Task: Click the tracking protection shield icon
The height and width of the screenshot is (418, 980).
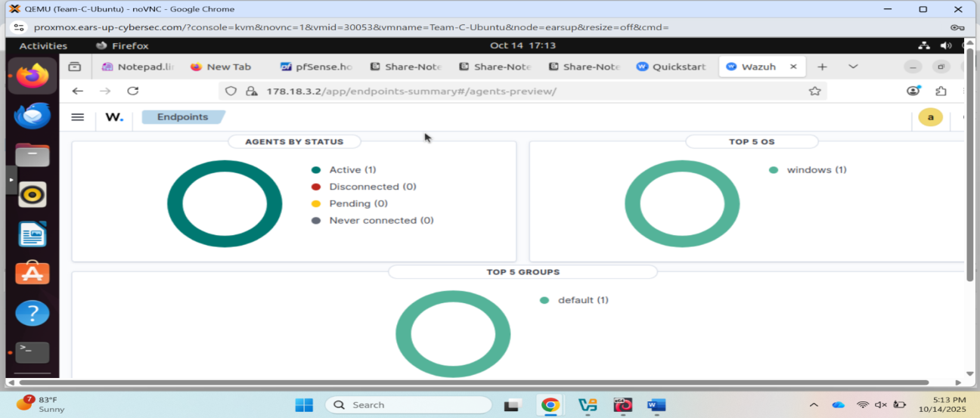Action: click(x=232, y=91)
